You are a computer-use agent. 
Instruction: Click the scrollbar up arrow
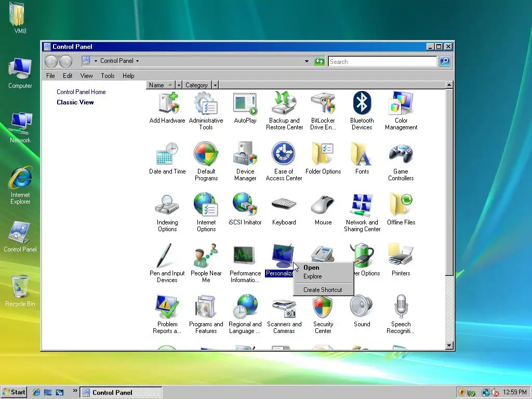tap(449, 85)
